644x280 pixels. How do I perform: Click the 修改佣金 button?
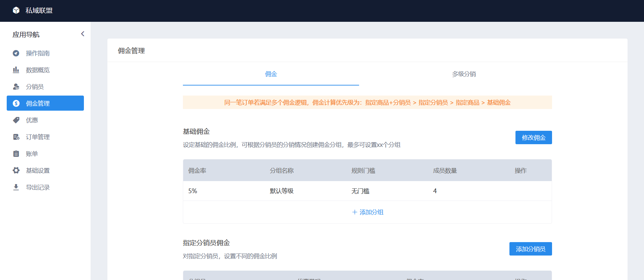(x=534, y=137)
